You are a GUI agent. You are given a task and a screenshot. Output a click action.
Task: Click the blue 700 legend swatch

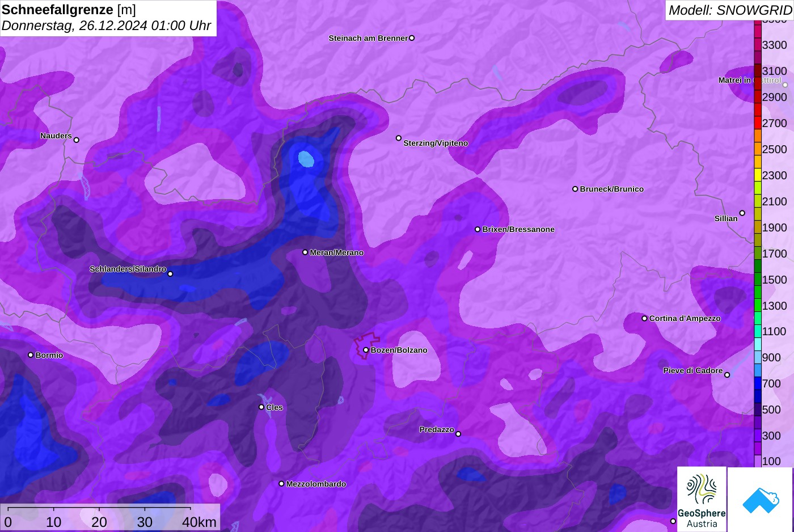coord(758,383)
